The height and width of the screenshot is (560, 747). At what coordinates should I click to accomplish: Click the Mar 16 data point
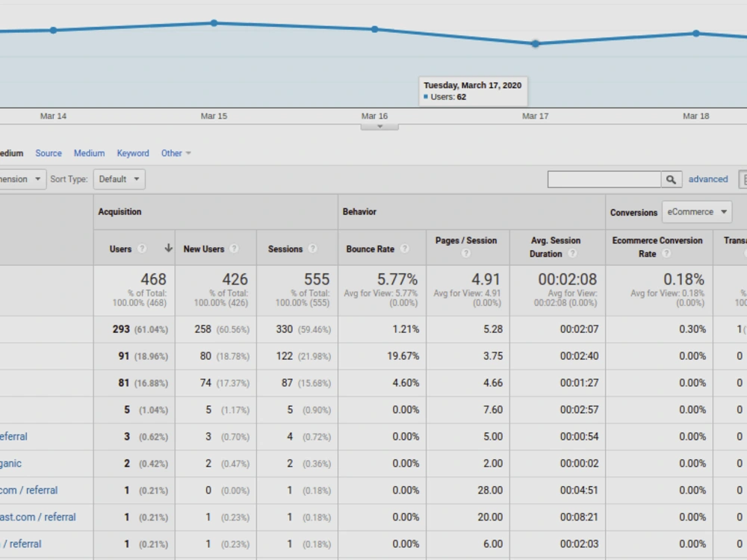tap(375, 30)
